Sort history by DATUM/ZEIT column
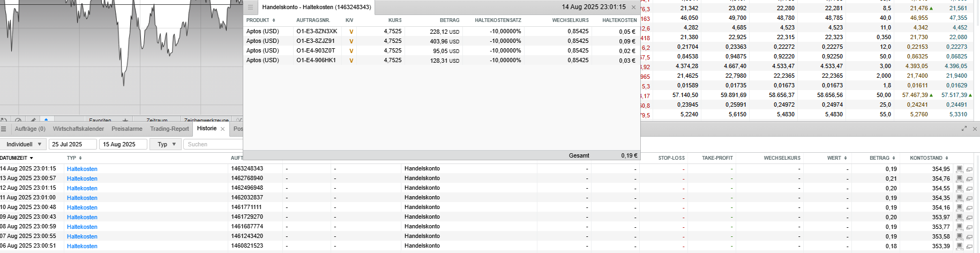 click(17, 158)
